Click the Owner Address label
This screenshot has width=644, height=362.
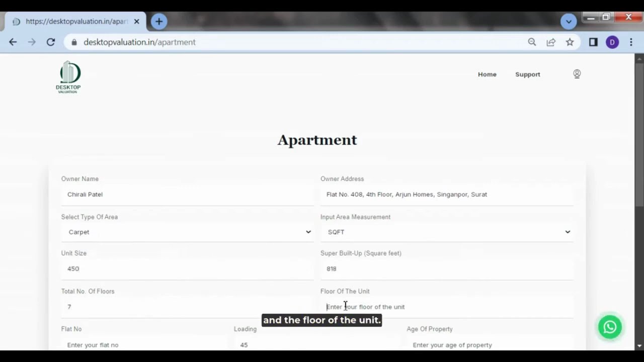(342, 179)
